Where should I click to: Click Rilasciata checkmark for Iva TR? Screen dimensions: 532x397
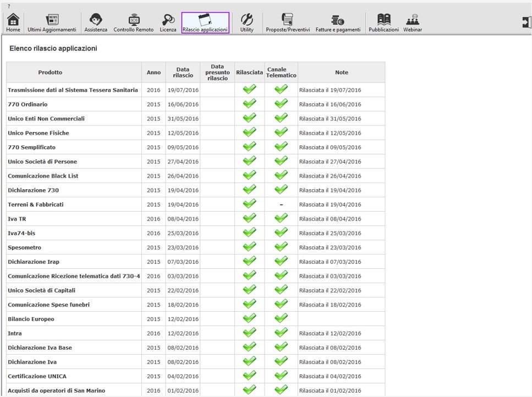pyautogui.click(x=249, y=218)
